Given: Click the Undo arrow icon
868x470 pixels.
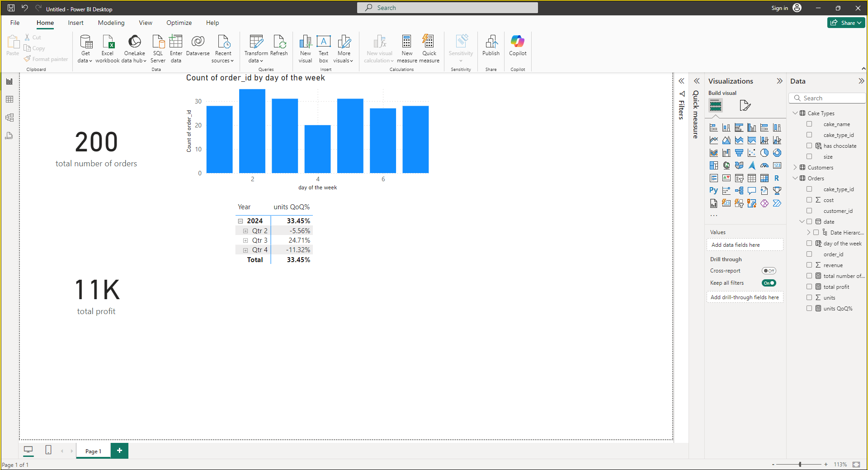Looking at the screenshot, I should tap(25, 8).
